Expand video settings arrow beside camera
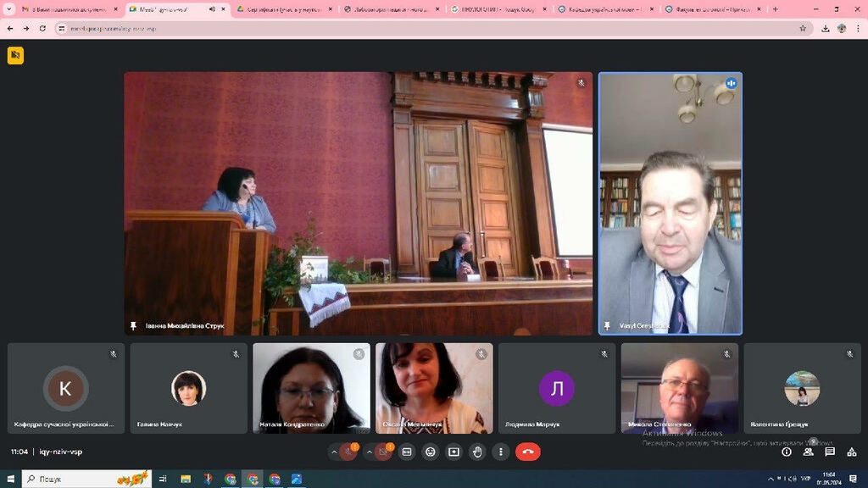The image size is (868, 488). [x=369, y=452]
